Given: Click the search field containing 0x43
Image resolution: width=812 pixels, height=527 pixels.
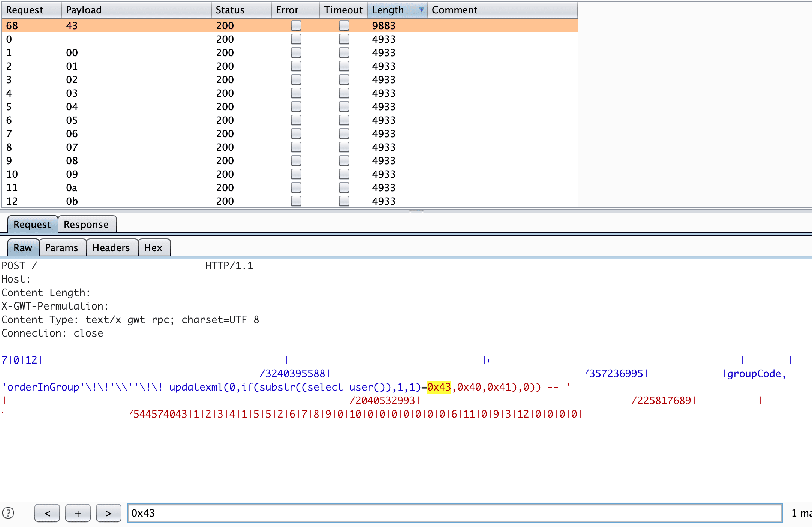Looking at the screenshot, I should point(454,513).
